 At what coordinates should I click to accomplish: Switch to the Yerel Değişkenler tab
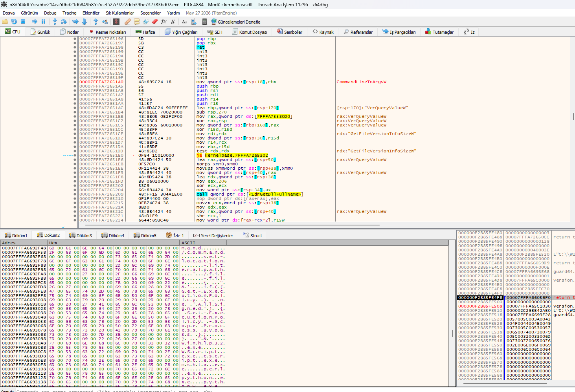click(x=213, y=235)
